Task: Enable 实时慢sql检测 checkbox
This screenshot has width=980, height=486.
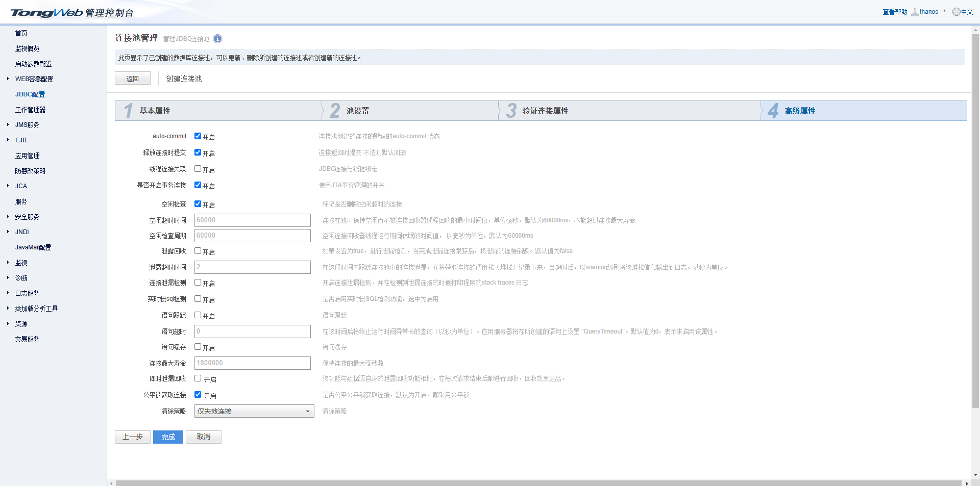Action: [198, 299]
